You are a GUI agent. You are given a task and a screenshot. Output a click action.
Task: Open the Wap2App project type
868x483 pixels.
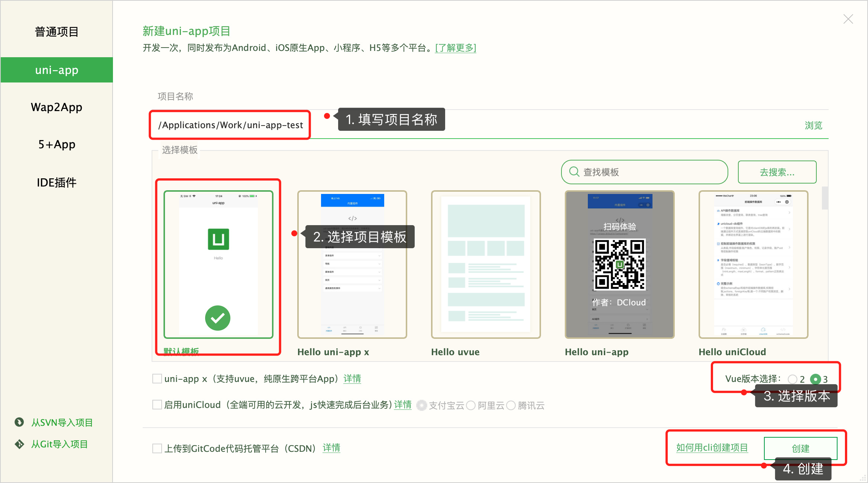point(56,107)
